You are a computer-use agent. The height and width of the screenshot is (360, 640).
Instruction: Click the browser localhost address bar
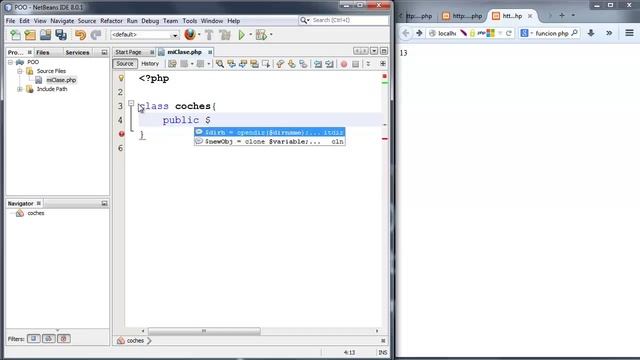447,33
